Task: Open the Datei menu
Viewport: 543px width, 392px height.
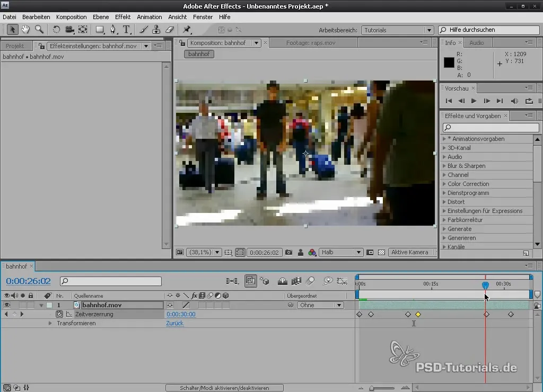Action: tap(10, 17)
